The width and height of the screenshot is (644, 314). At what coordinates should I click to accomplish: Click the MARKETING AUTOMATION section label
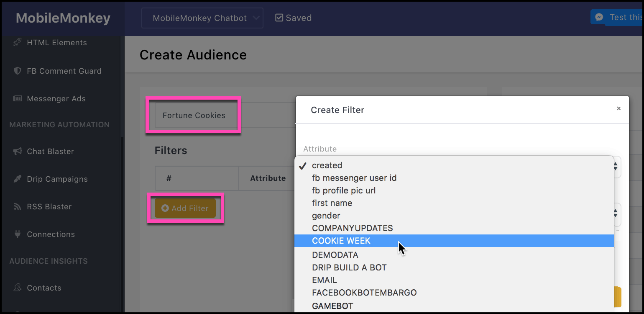tap(59, 125)
